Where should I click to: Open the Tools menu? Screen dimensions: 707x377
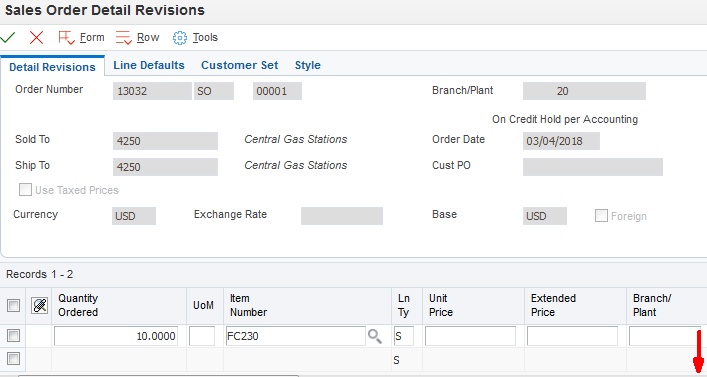[205, 37]
